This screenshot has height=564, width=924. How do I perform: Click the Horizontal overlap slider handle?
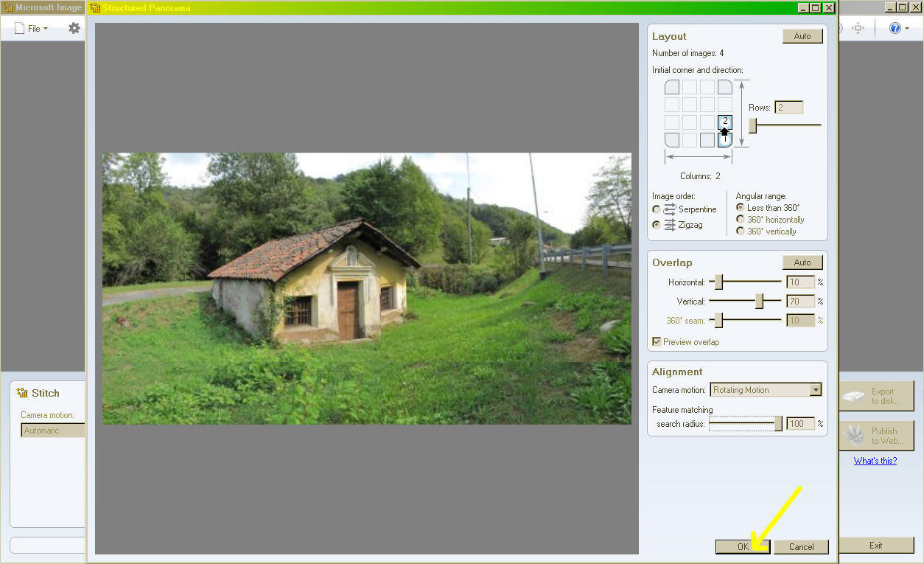click(719, 282)
